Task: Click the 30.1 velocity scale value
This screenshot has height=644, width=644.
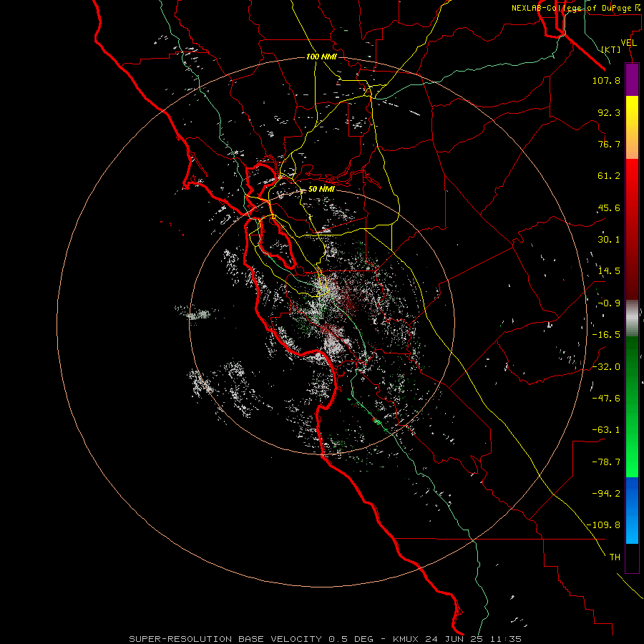Action: point(609,240)
